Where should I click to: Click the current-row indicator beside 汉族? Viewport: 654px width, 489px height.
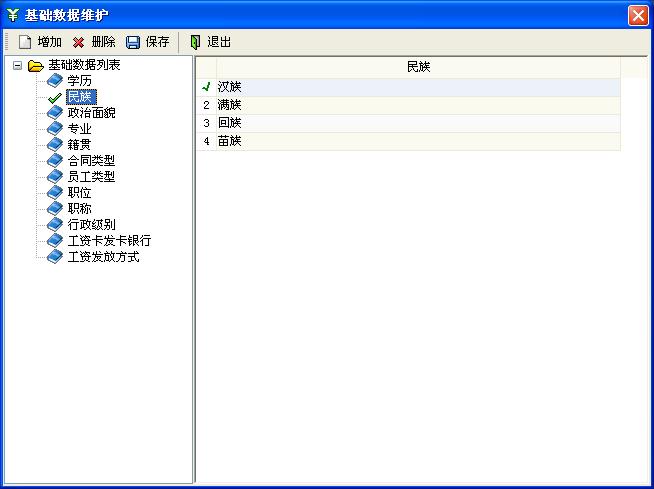pyautogui.click(x=206, y=87)
